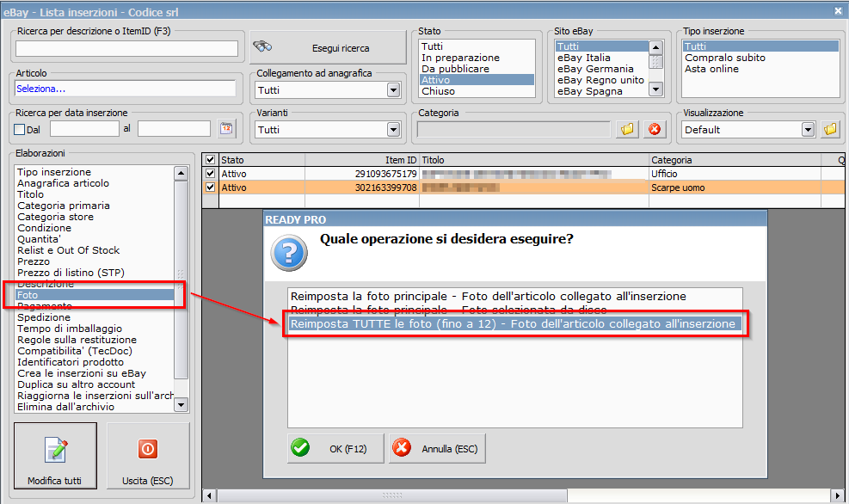Uncheck the row with Item ID 291093675179
The width and height of the screenshot is (849, 504).
[210, 174]
